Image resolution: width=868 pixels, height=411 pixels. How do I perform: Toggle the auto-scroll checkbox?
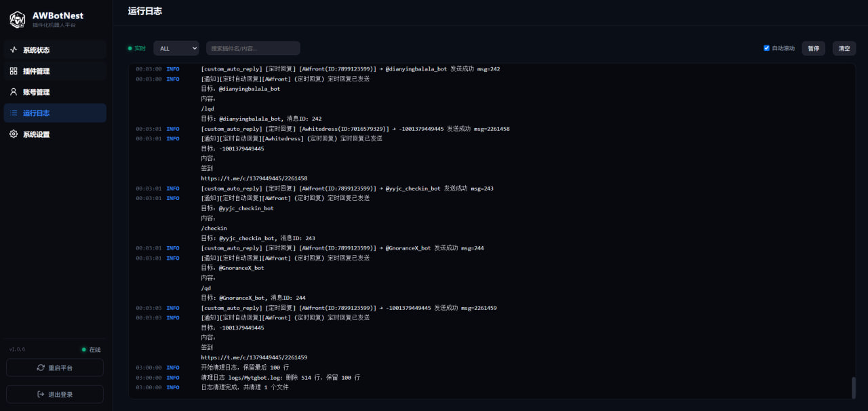(766, 48)
